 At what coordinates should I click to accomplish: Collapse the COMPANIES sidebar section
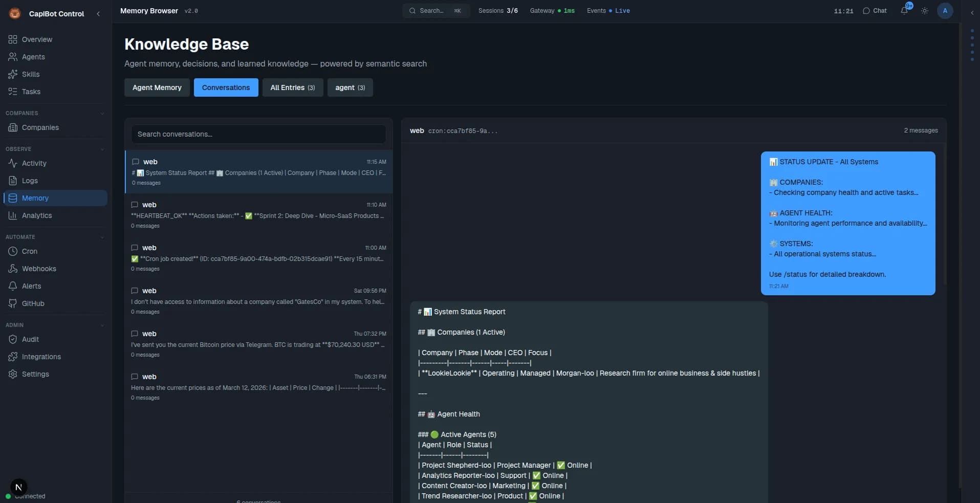102,113
